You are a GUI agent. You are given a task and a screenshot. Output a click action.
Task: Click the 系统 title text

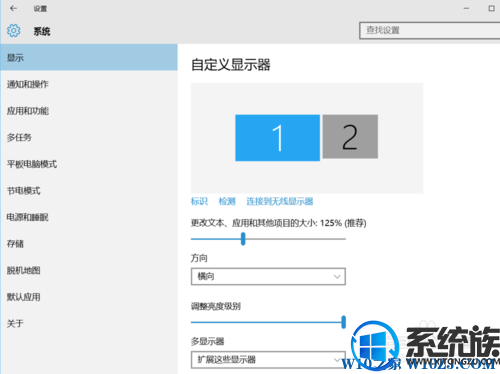pos(42,31)
